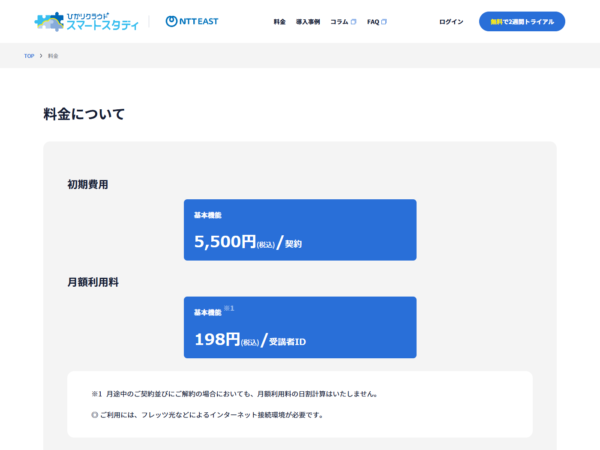Click the 料金について heading
The height and width of the screenshot is (450, 600).
click(84, 114)
